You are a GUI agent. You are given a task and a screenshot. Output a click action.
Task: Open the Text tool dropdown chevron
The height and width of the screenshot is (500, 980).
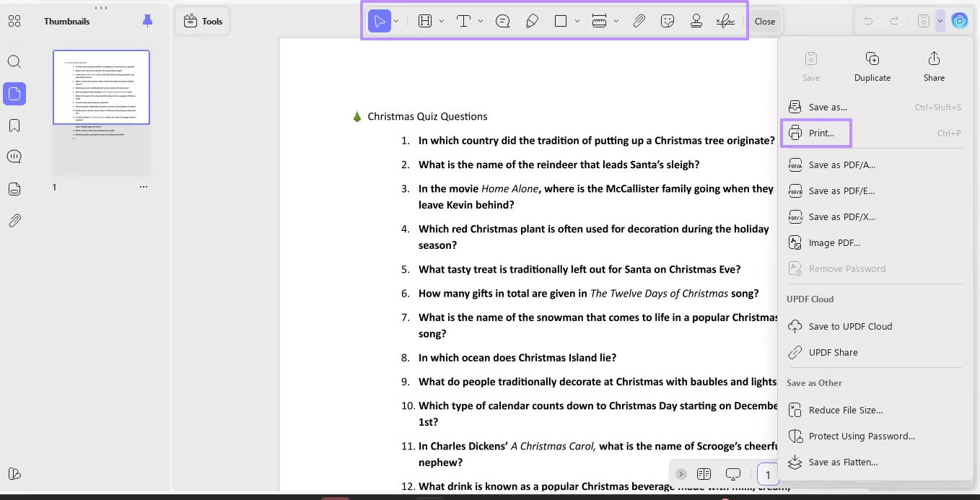click(481, 21)
